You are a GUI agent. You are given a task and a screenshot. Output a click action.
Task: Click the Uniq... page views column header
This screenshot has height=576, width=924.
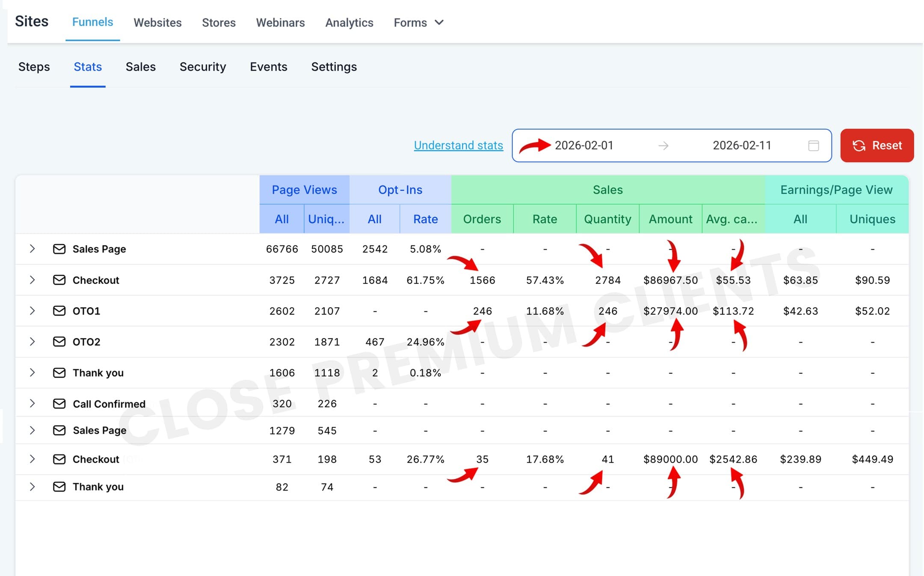pos(326,219)
